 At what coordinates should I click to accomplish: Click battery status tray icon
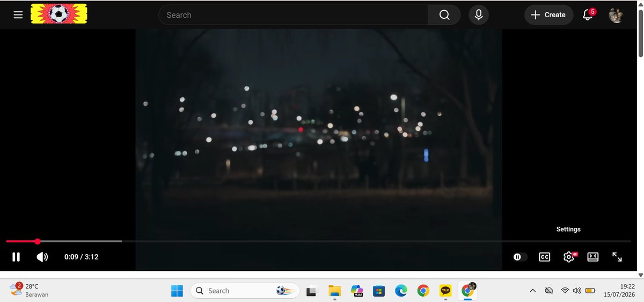point(590,291)
